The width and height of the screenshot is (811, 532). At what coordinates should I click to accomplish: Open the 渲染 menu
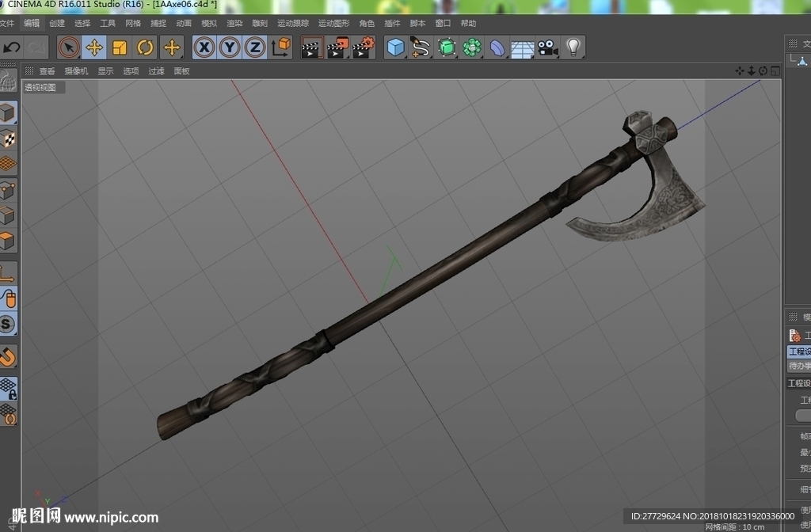point(234,23)
